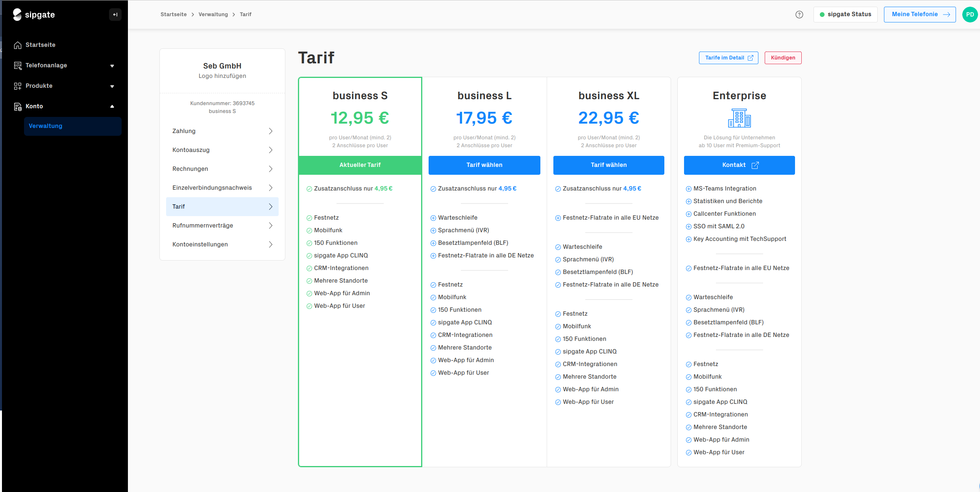Click check icon beside Festnetz in business S
The width and height of the screenshot is (980, 492).
[309, 218]
